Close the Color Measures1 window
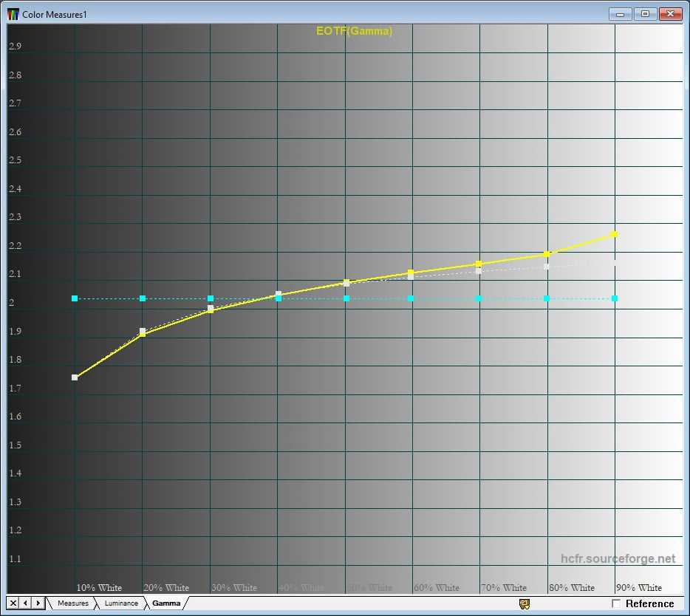Viewport: 690px width, 616px height. (670, 14)
